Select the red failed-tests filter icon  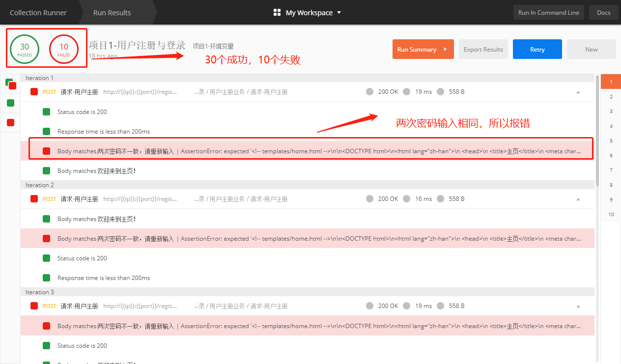(x=10, y=122)
